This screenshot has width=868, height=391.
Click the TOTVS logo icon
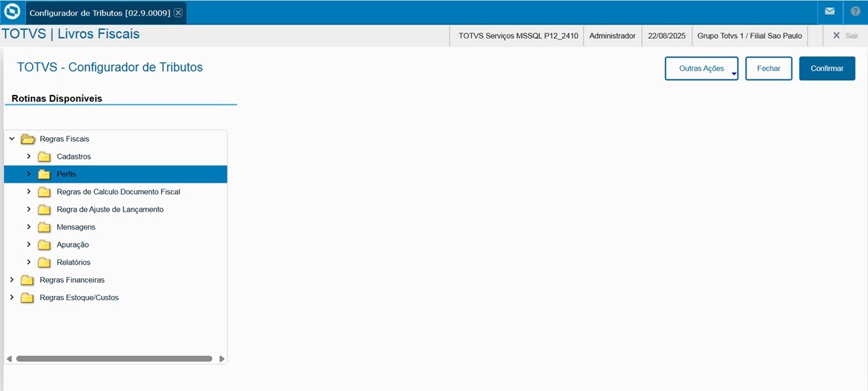click(12, 12)
